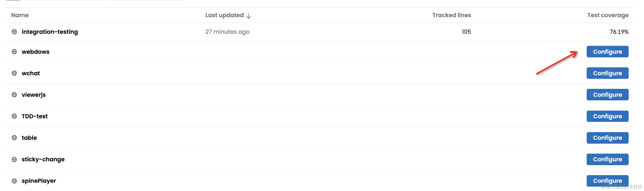Image resolution: width=644 pixels, height=191 pixels.
Task: Open the spinePlayer repository link
Action: (x=39, y=181)
